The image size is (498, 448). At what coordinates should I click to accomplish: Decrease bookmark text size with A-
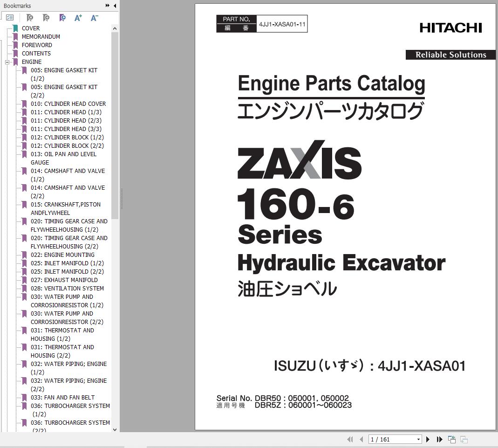(94, 18)
